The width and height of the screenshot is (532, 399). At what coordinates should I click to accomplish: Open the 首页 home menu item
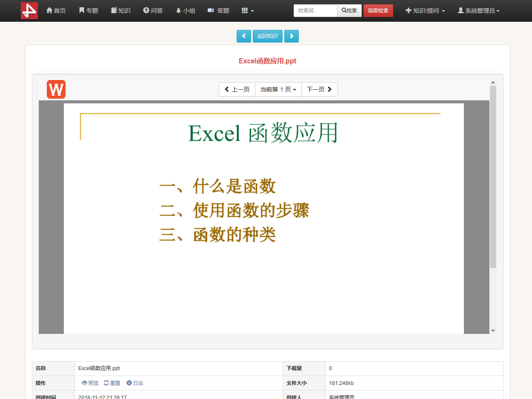coord(56,11)
